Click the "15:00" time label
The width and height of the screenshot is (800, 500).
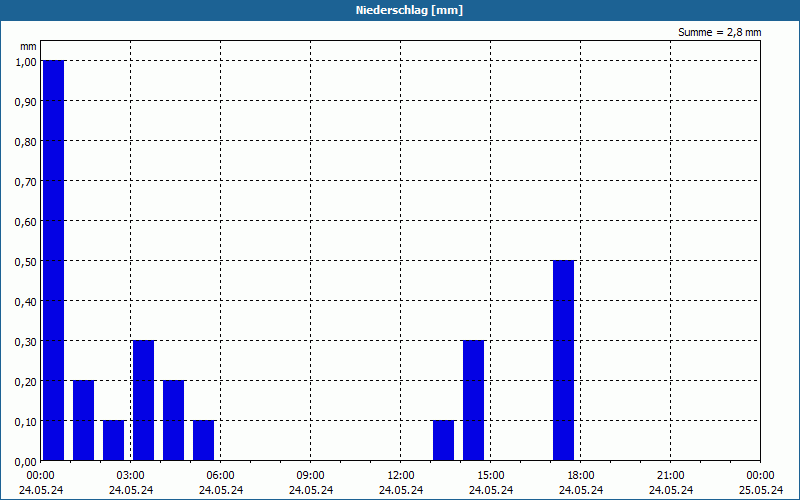pyautogui.click(x=491, y=476)
